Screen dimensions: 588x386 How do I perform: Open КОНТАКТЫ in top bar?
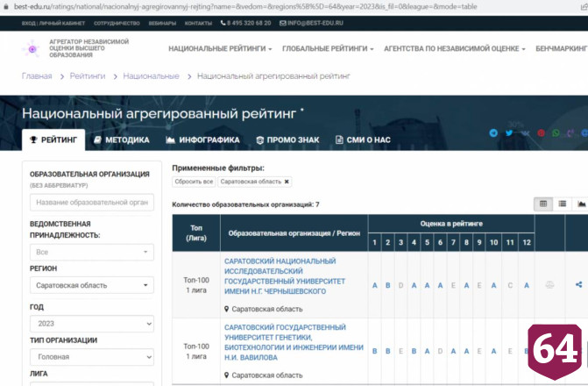click(x=198, y=24)
